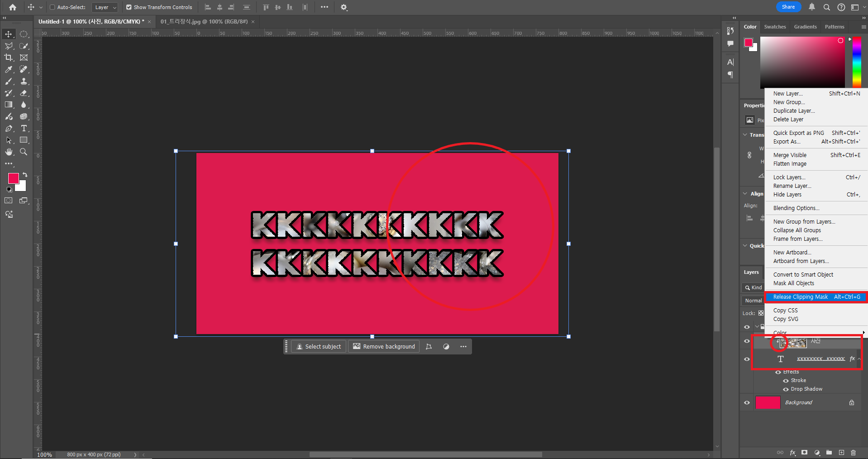This screenshot has width=868, height=459.
Task: Open the Normal blend mode dropdown
Action: coord(753,301)
